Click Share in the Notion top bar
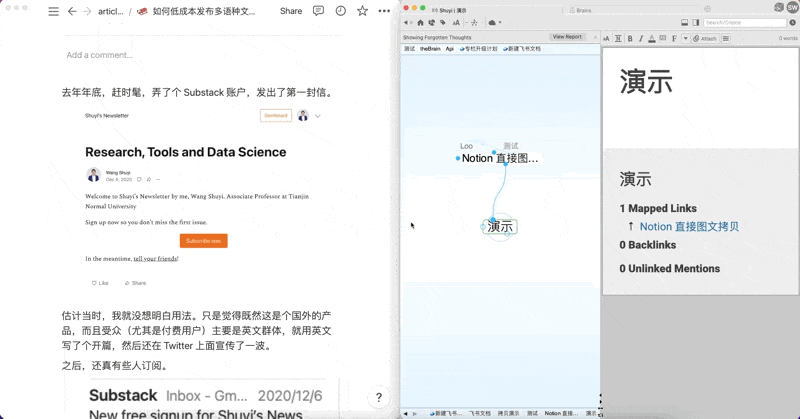800x419 pixels. point(291,11)
